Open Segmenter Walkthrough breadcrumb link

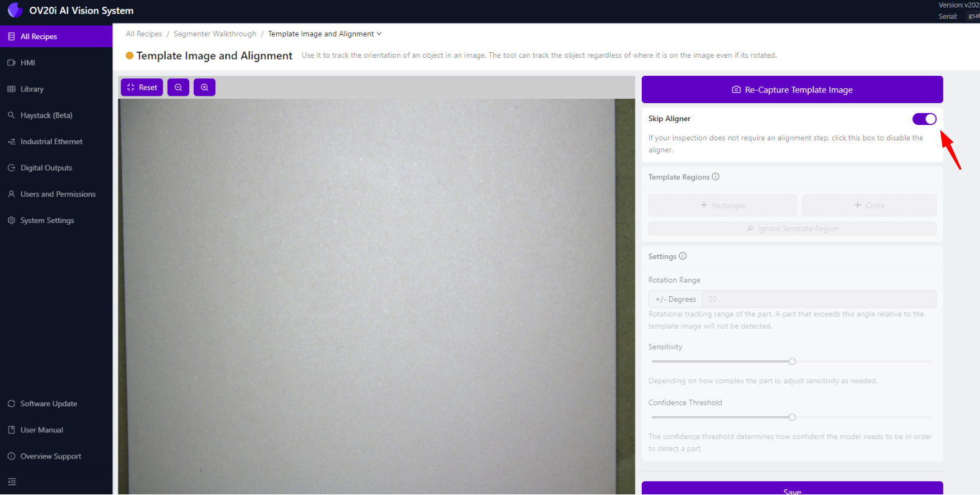215,34
